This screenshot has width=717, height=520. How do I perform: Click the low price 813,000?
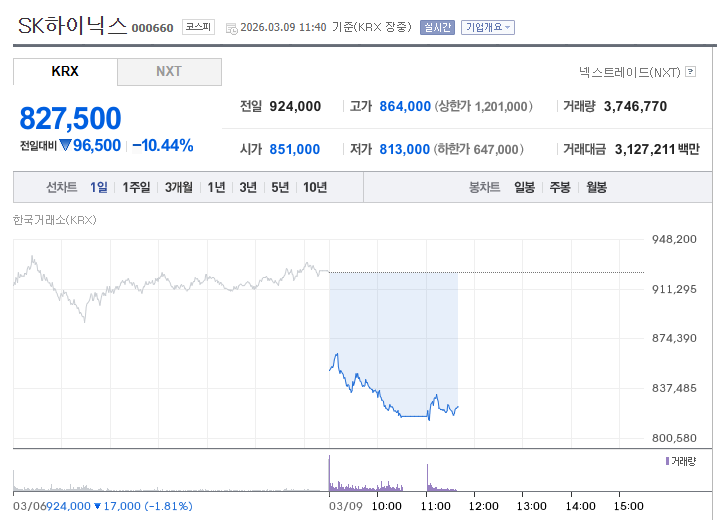[405, 150]
